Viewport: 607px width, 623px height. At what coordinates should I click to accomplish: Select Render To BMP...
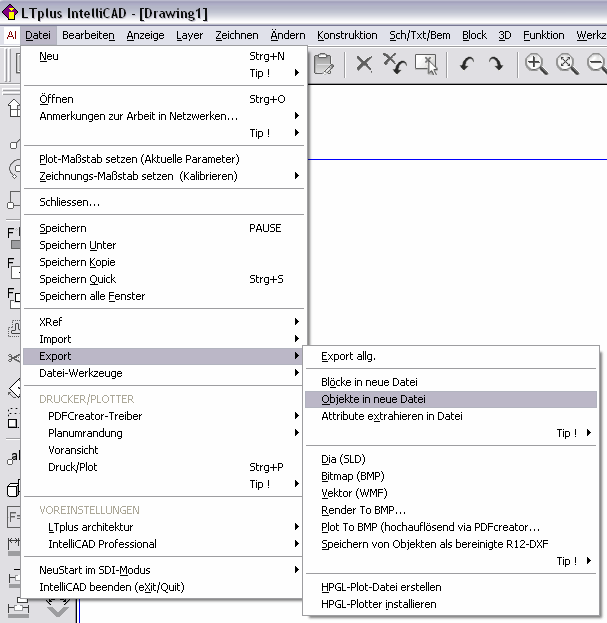pyautogui.click(x=451, y=511)
